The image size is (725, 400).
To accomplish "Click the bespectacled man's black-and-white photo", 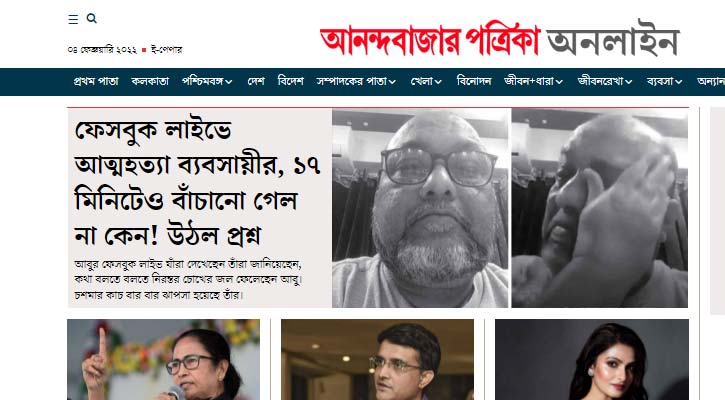I will coord(420,208).
